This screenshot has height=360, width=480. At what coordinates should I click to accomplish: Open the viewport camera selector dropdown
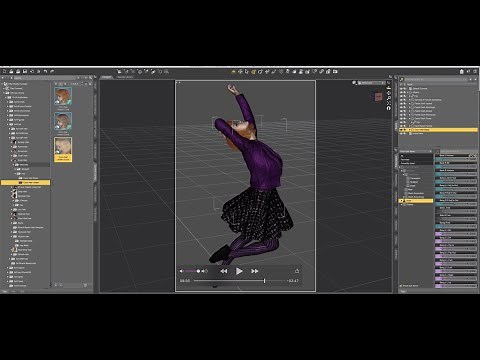coord(372,83)
